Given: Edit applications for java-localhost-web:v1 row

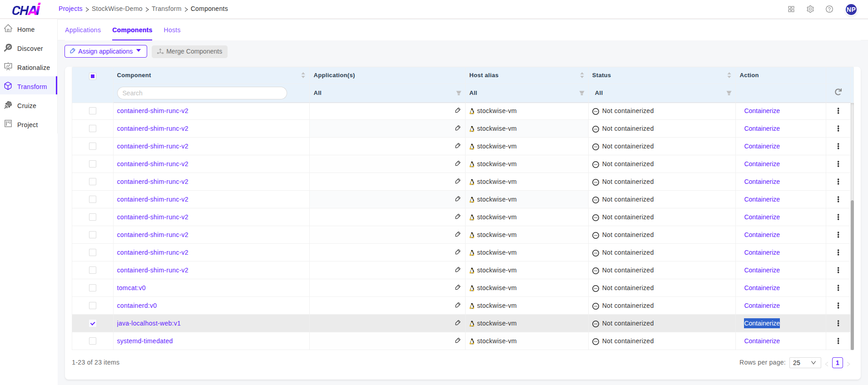Looking at the screenshot, I should pyautogui.click(x=458, y=323).
